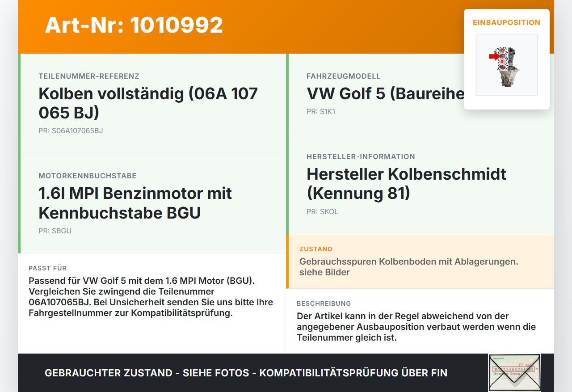Select Hersteller Kolbenschmidt heading

click(406, 183)
